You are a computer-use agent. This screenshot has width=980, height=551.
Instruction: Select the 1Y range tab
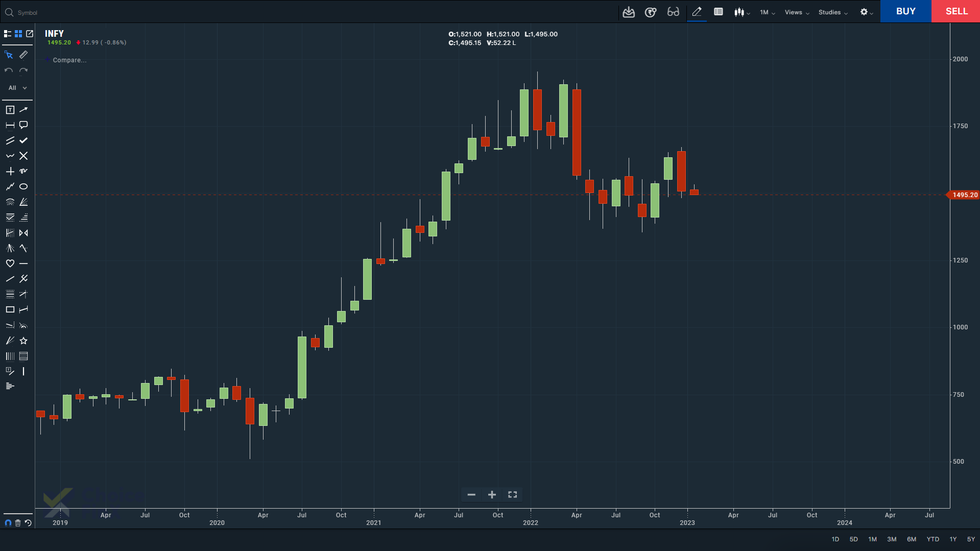tap(953, 539)
